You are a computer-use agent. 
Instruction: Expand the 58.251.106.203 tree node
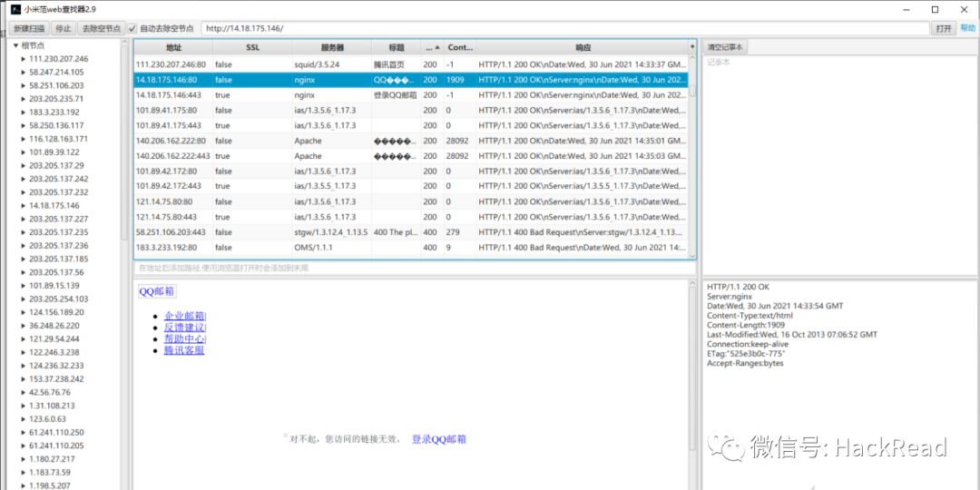(x=24, y=85)
